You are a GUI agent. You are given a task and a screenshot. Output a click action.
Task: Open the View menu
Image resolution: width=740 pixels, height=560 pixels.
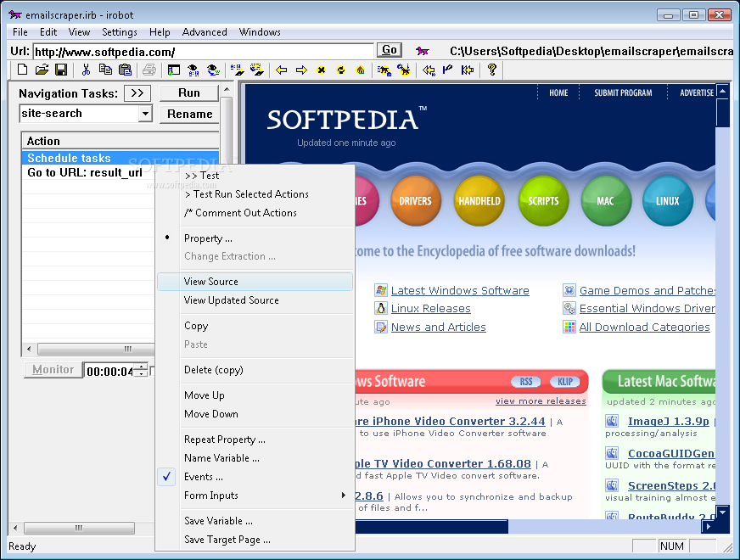[x=79, y=32]
